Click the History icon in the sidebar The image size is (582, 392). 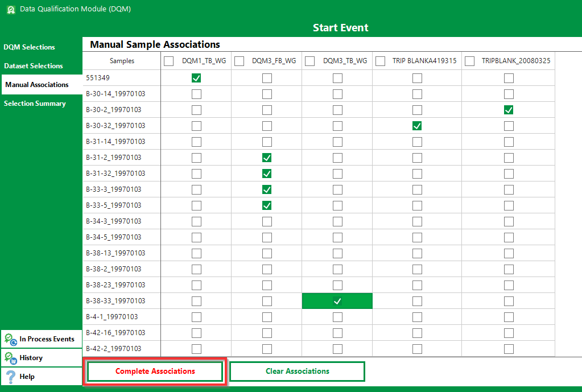tap(10, 357)
